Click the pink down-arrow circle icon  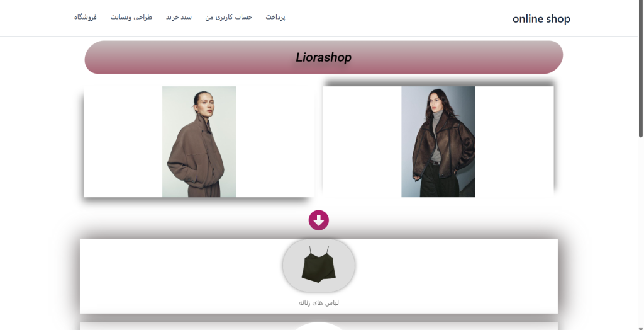[x=319, y=220]
